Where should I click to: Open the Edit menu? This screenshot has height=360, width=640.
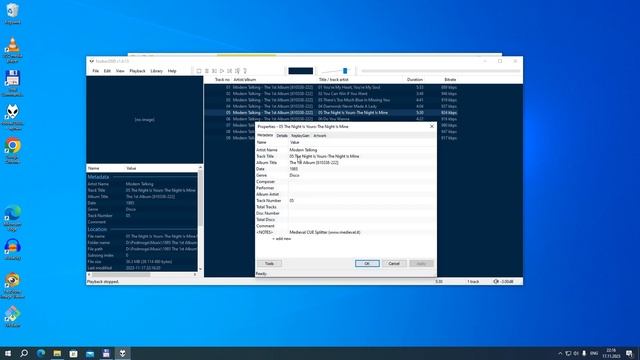click(x=107, y=71)
